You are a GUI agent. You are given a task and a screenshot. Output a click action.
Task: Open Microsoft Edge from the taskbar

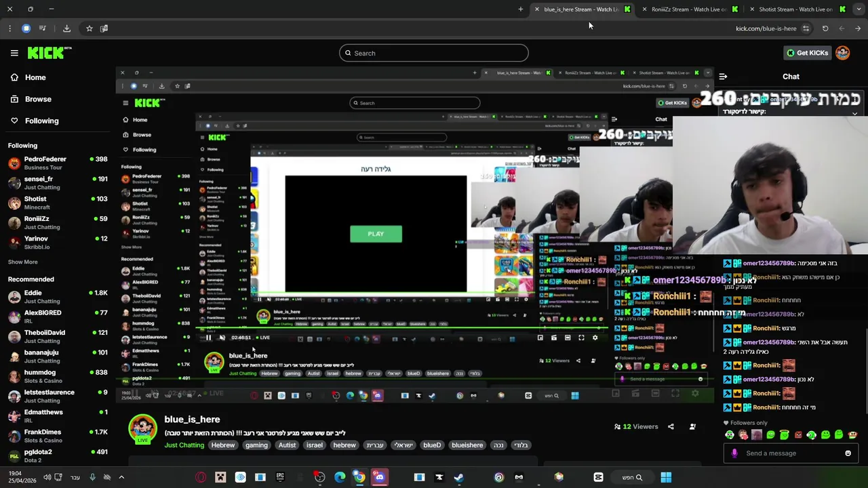(340, 477)
